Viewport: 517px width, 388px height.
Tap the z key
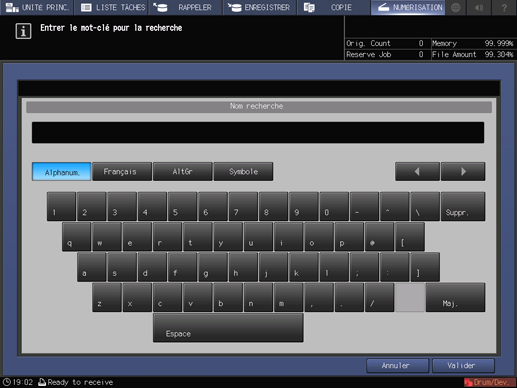[x=107, y=297]
